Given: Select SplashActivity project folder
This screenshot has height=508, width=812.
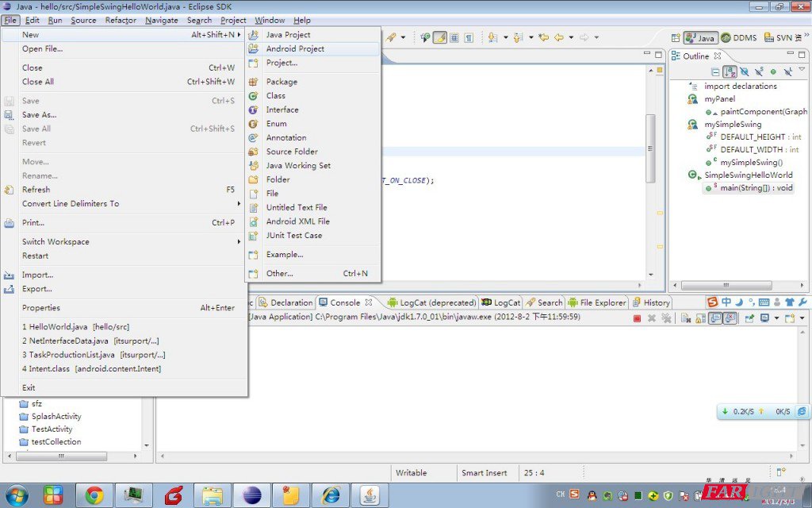Looking at the screenshot, I should coord(56,416).
